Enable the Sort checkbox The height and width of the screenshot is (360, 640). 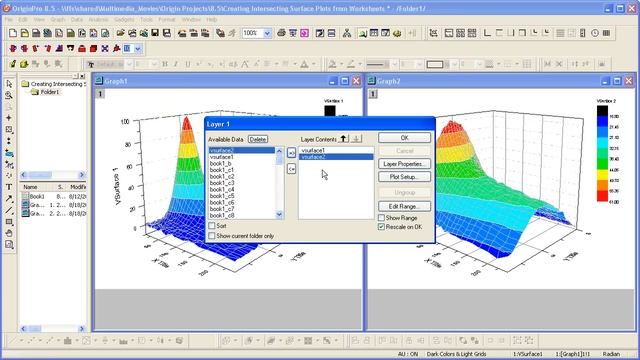(x=212, y=226)
